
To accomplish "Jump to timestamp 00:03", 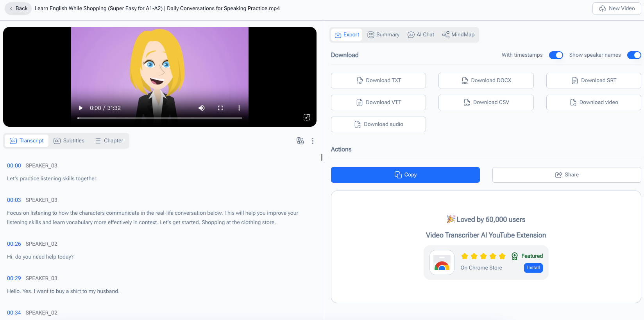I will pos(14,200).
